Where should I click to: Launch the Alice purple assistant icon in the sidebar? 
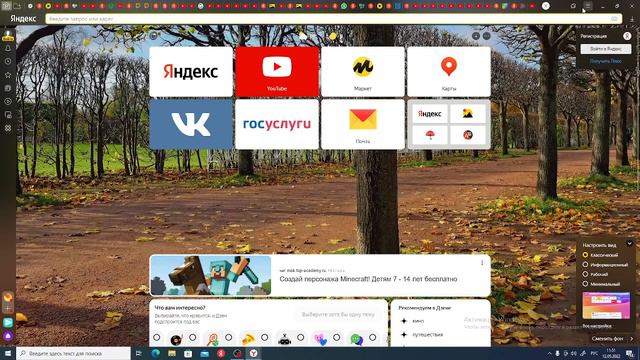8,336
